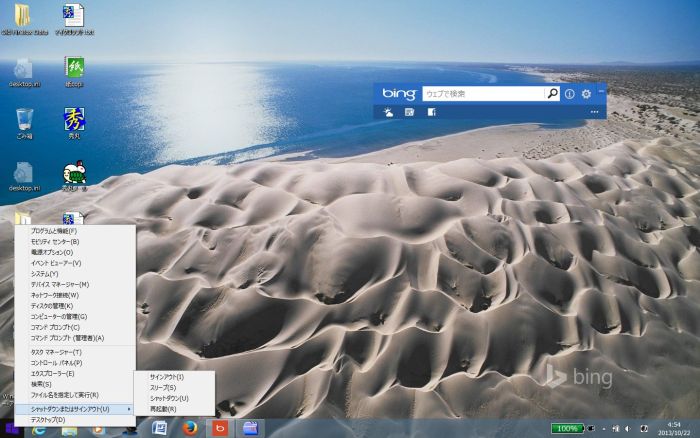The image size is (700, 438).
Task: Select サインアウト in the submenu
Action: tap(167, 377)
